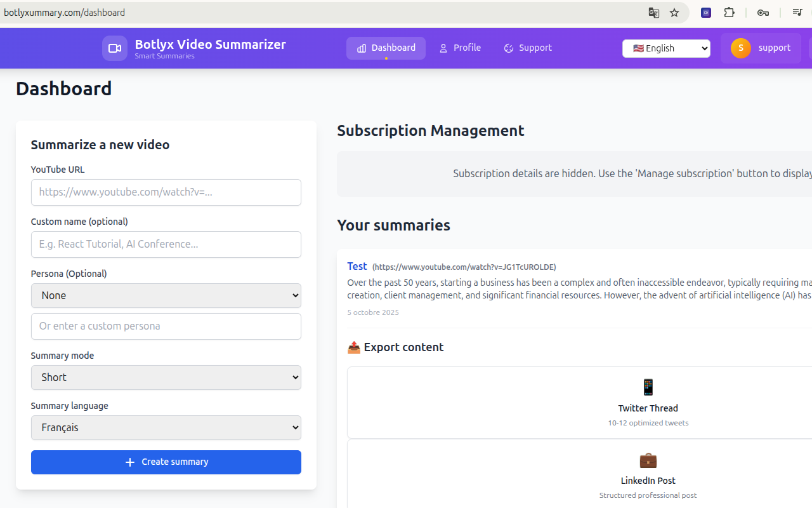This screenshot has width=812, height=508.
Task: Open the Google Translate icon in address bar
Action: coord(653,12)
